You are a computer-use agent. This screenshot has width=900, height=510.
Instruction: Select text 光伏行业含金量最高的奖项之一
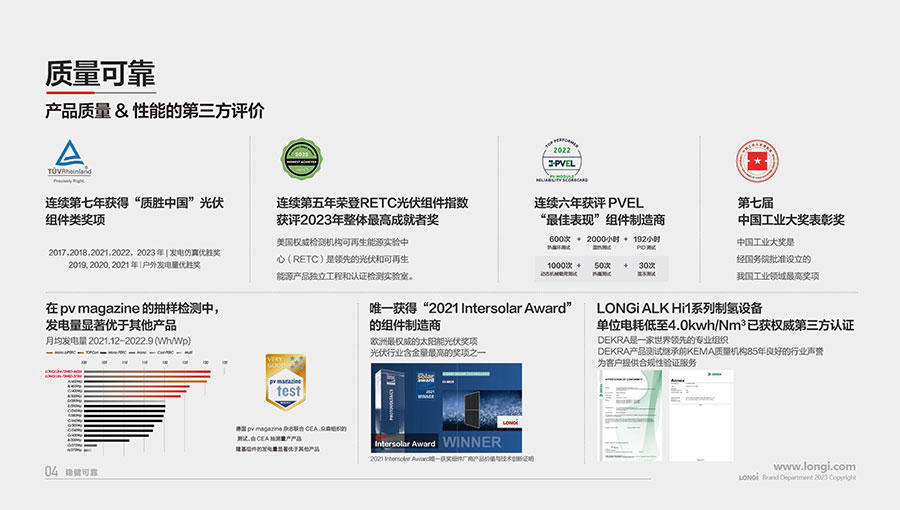[x=428, y=352]
